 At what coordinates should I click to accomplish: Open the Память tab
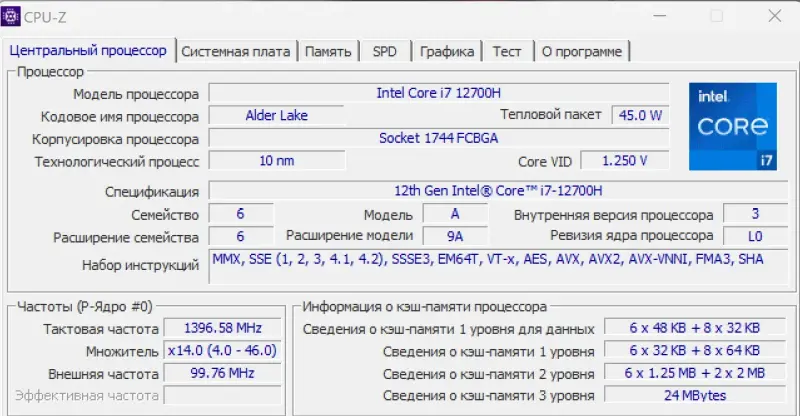pos(328,52)
